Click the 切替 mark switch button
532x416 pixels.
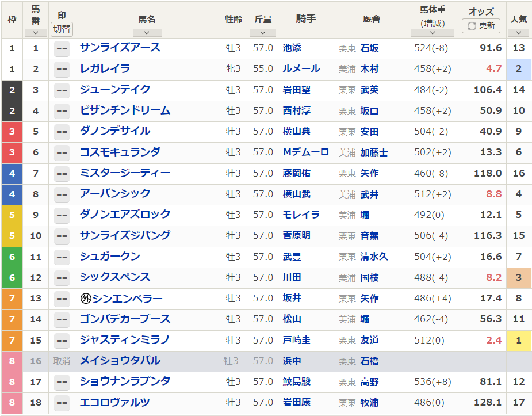(x=62, y=29)
